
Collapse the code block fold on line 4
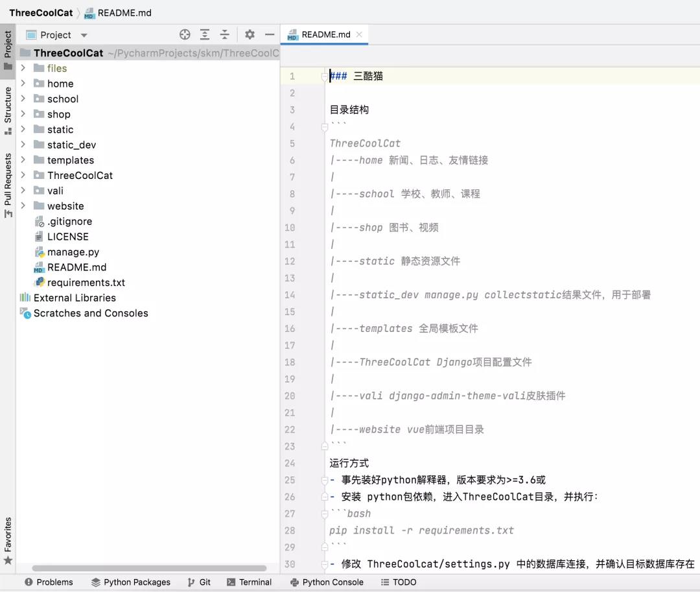[x=325, y=128]
